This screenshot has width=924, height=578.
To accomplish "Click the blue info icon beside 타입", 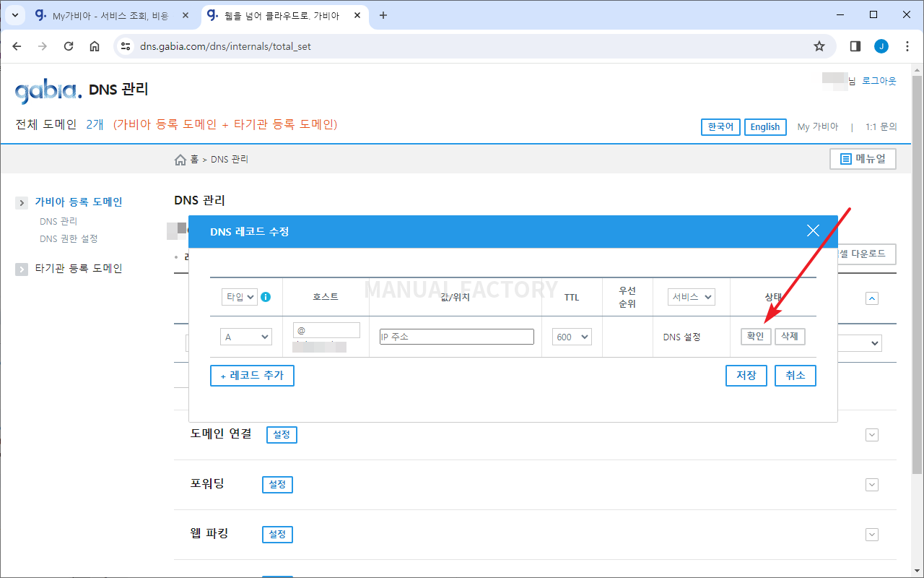I will click(266, 297).
